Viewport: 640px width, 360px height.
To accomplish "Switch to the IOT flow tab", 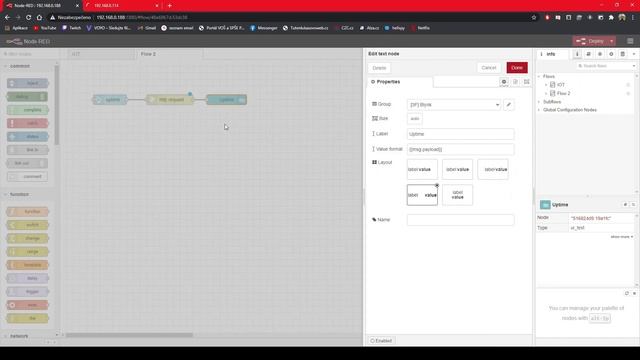I will (101, 54).
